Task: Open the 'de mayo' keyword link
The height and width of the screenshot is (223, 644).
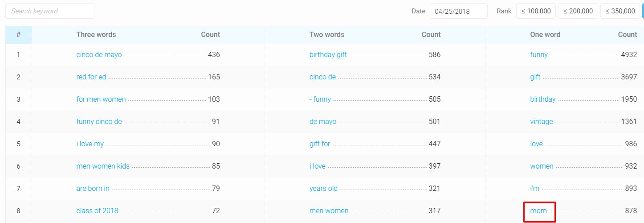Action: (x=323, y=122)
